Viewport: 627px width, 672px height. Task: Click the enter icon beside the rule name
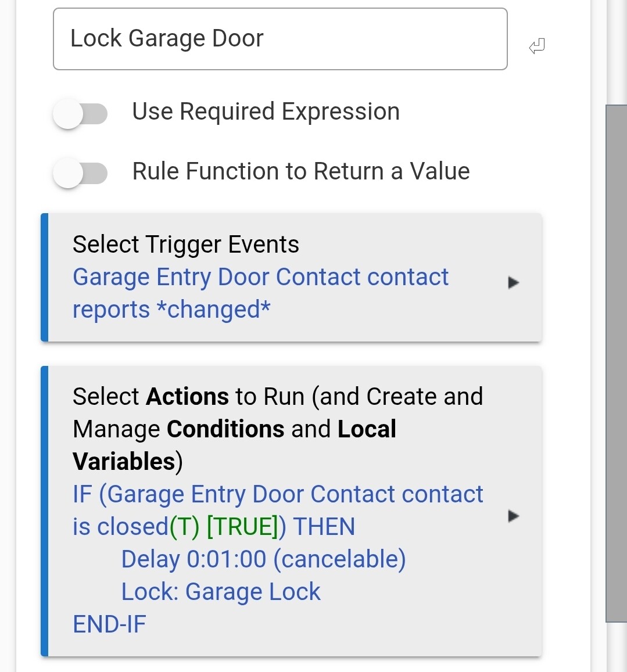coord(537,46)
